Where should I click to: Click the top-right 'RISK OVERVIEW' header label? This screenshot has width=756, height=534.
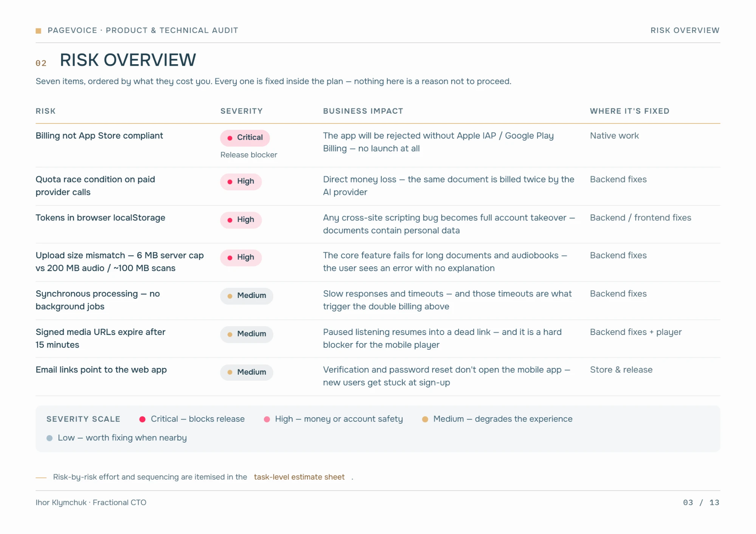tap(685, 30)
